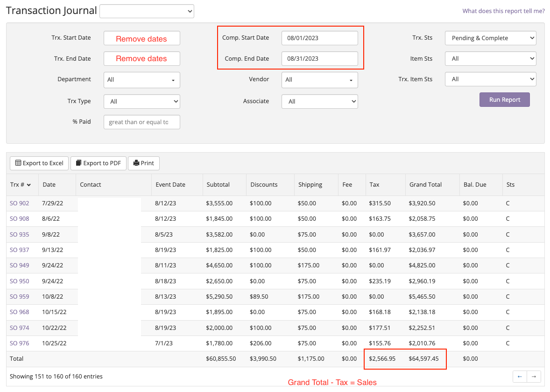550x392 pixels.
Task: Click the % Paid input field
Action: (141, 122)
